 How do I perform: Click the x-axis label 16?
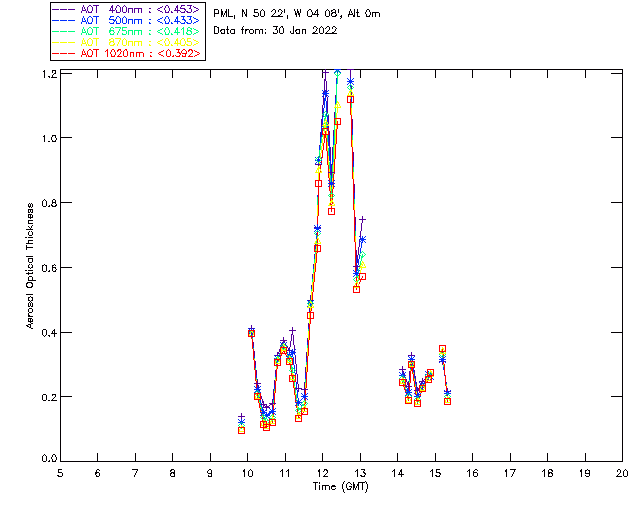[473, 473]
